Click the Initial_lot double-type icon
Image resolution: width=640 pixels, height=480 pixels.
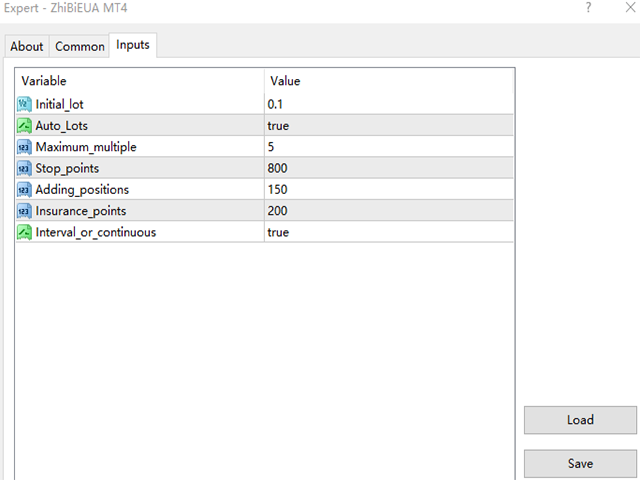coord(24,104)
